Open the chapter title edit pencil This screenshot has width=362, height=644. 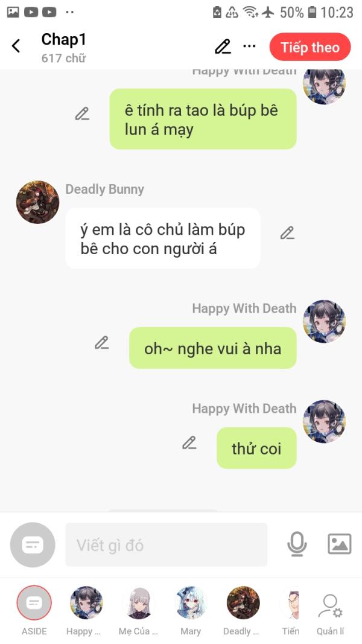coord(223,46)
